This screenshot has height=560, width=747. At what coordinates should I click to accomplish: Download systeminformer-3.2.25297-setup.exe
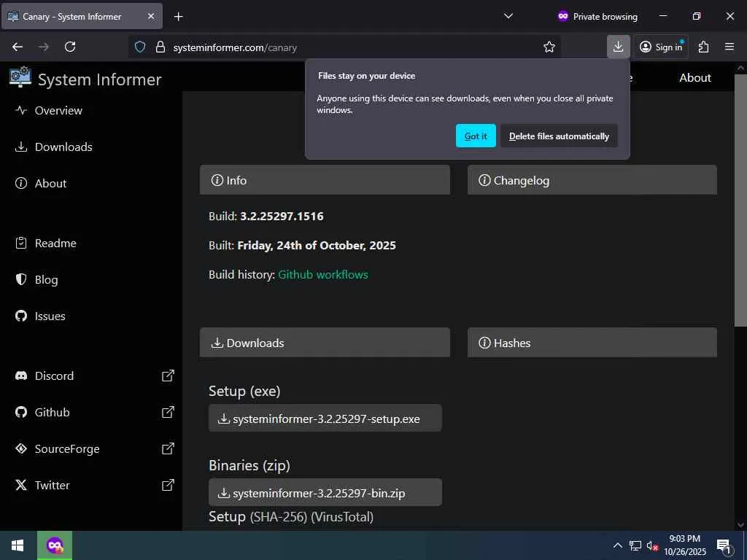click(325, 418)
